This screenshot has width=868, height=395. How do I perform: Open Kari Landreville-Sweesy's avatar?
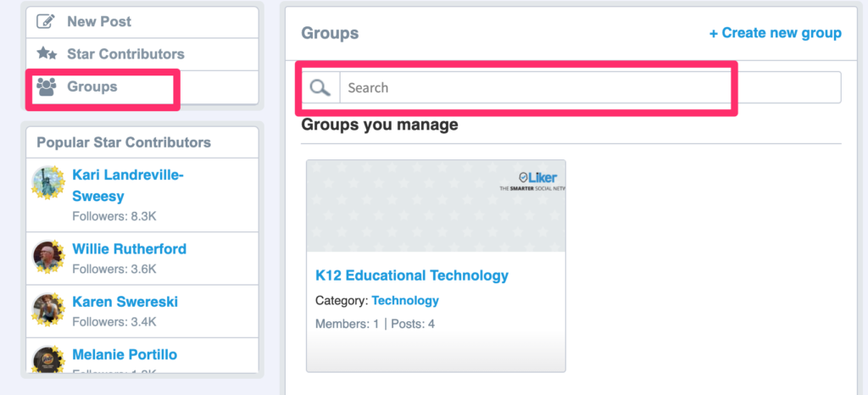[48, 182]
